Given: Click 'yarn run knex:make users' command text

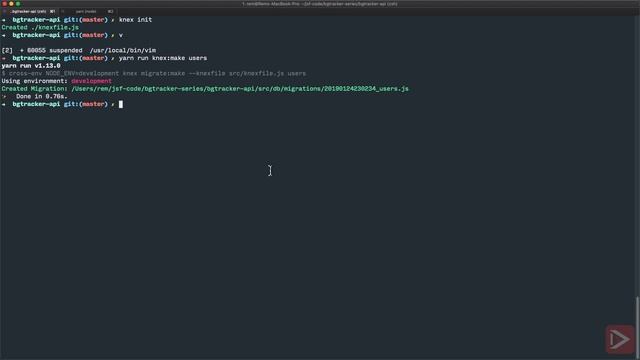Looking at the screenshot, I should click(163, 58).
